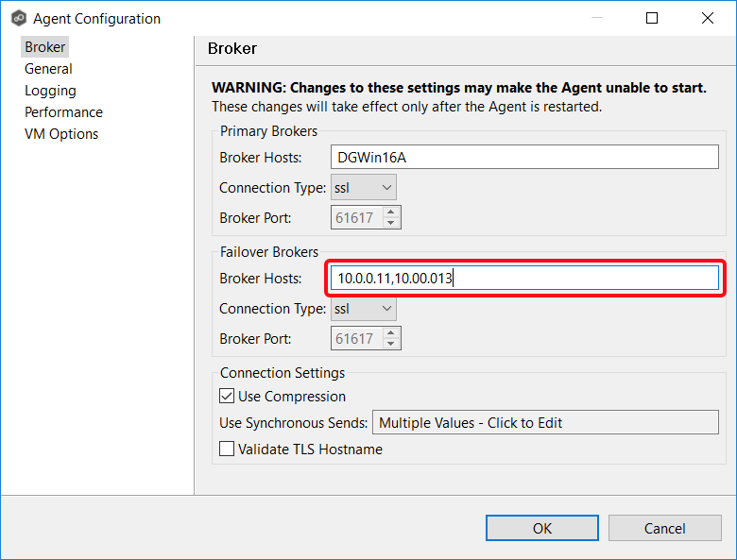Viewport: 737px width, 560px height.
Task: Switch to Logging settings page
Action: 50,91
